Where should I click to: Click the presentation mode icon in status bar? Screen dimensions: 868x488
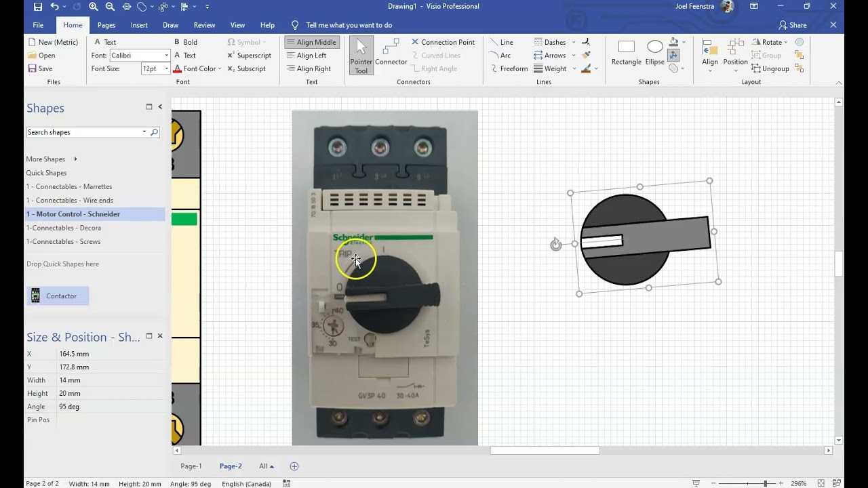tap(696, 483)
